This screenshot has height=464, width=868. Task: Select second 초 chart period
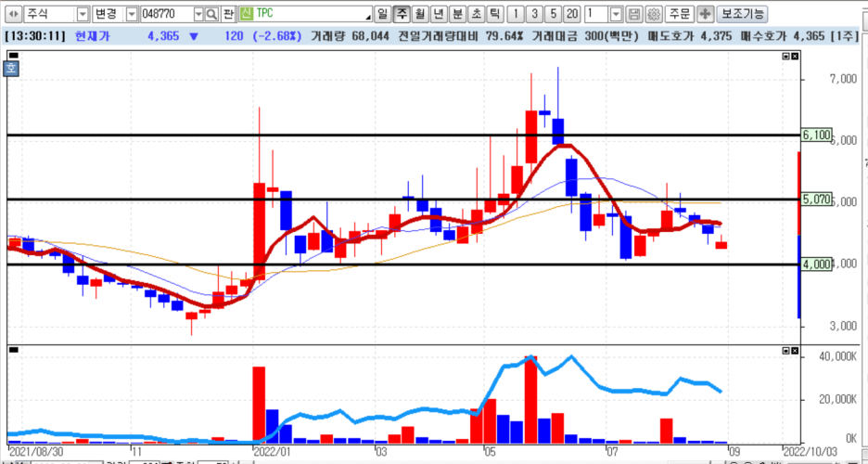[475, 14]
